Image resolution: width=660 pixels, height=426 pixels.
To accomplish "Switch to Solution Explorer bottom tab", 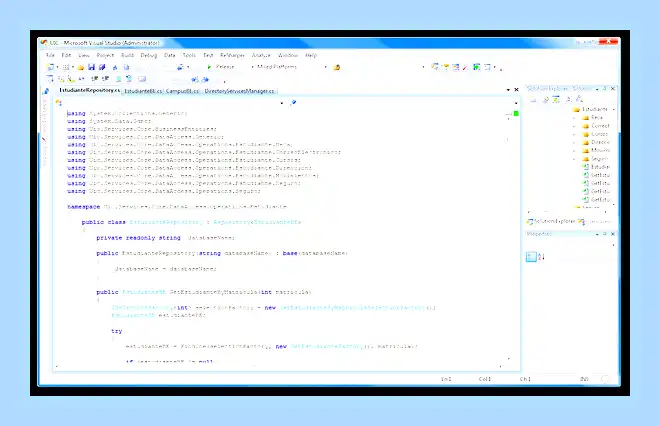I will pos(551,221).
